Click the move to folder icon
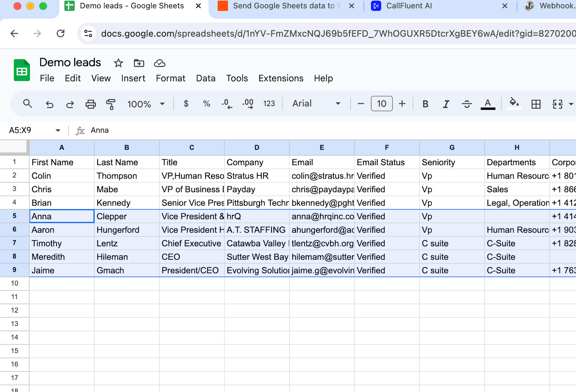Image resolution: width=576 pixels, height=392 pixels. (139, 63)
